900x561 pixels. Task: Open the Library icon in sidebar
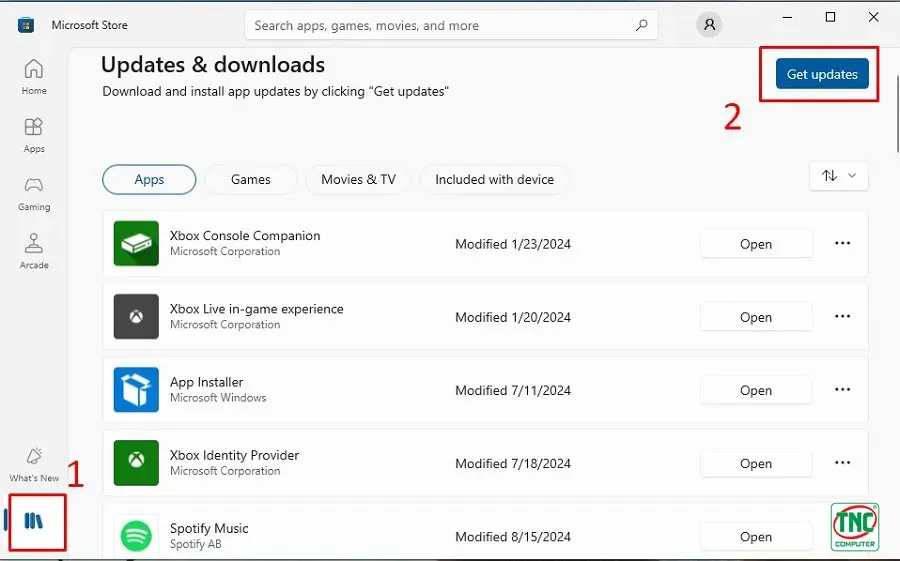pyautogui.click(x=34, y=521)
